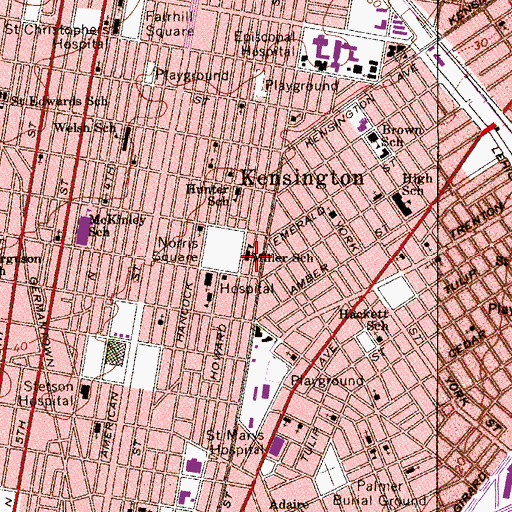Click the High Sch label
Image resolution: width=512 pixels, height=512 pixels.
417,184
